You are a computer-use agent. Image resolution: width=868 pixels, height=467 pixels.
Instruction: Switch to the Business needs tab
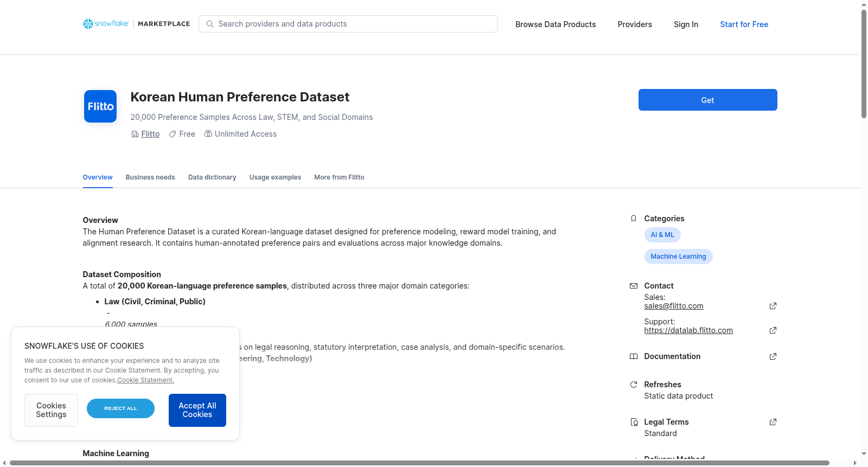(150, 177)
